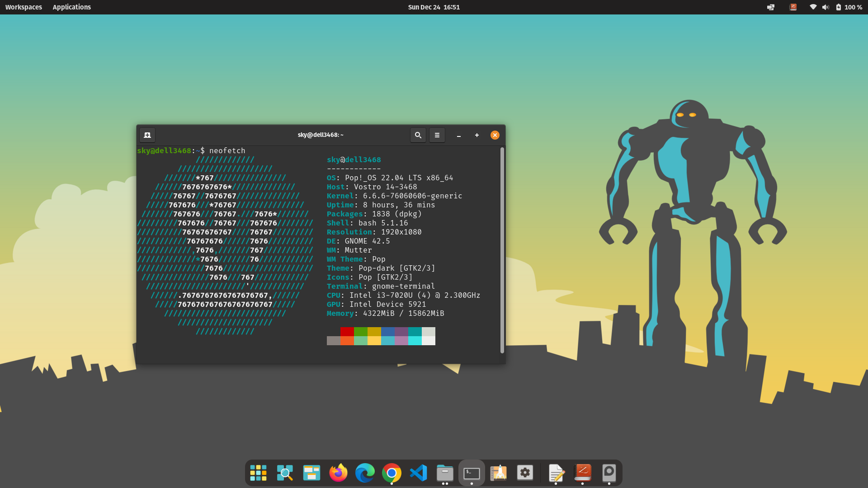This screenshot has width=868, height=488.
Task: Open the Wi-Fi status indicator
Action: 813,7
